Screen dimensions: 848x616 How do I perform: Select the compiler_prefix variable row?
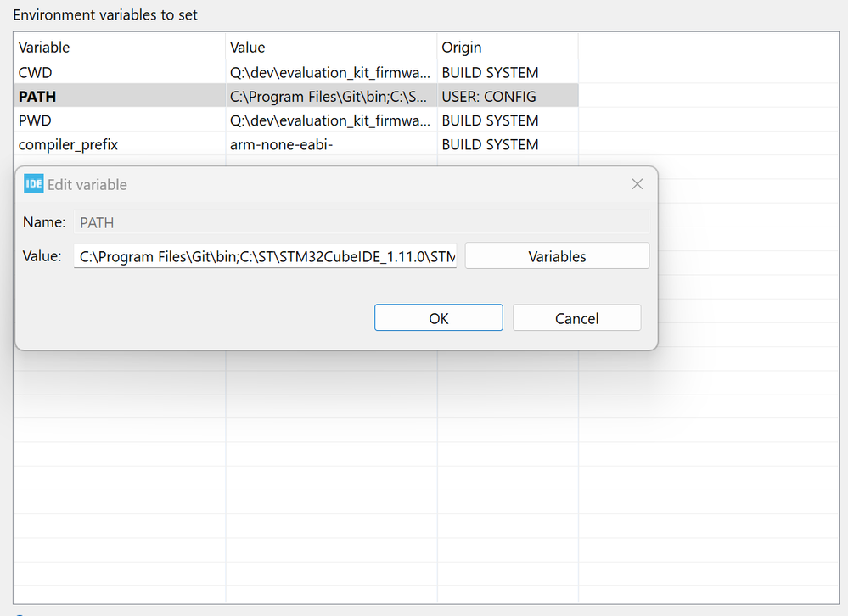click(x=296, y=144)
